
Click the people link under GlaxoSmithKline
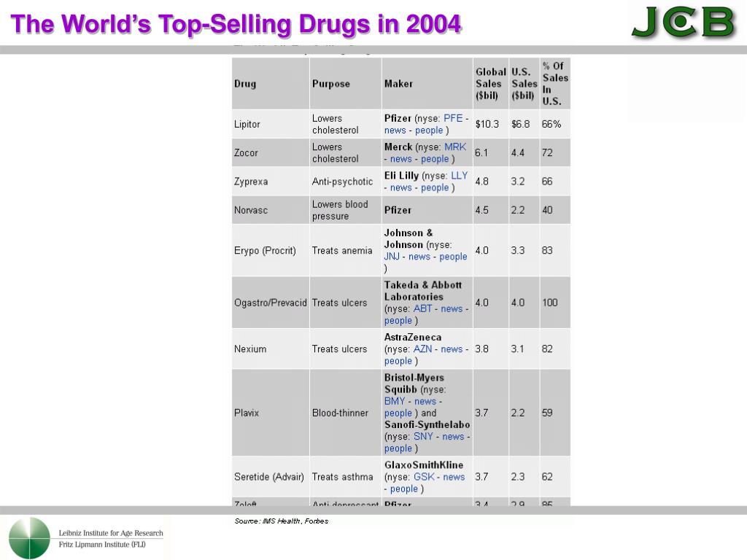pyautogui.click(x=404, y=489)
